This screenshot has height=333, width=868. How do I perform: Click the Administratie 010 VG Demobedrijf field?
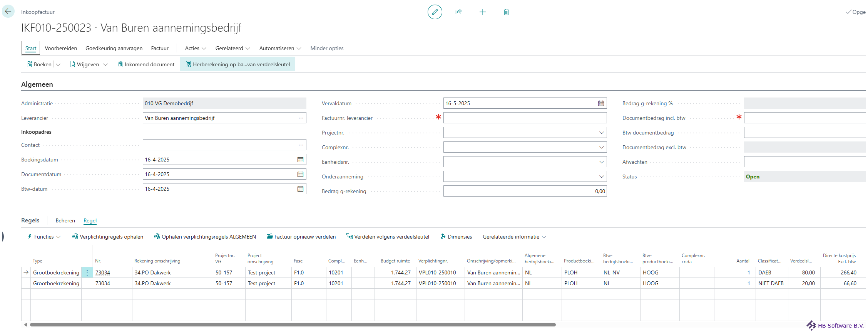224,103
